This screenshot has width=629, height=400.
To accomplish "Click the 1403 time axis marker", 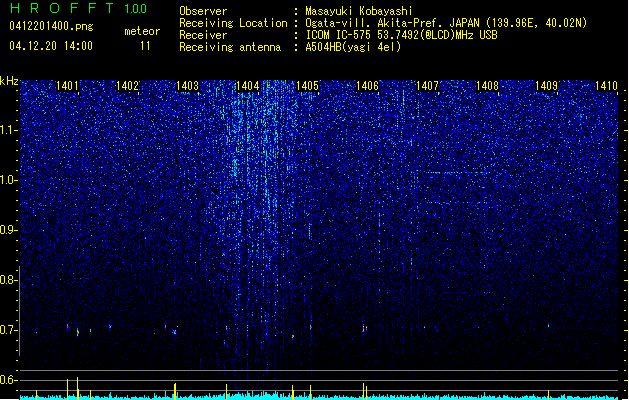I will click(x=187, y=85).
